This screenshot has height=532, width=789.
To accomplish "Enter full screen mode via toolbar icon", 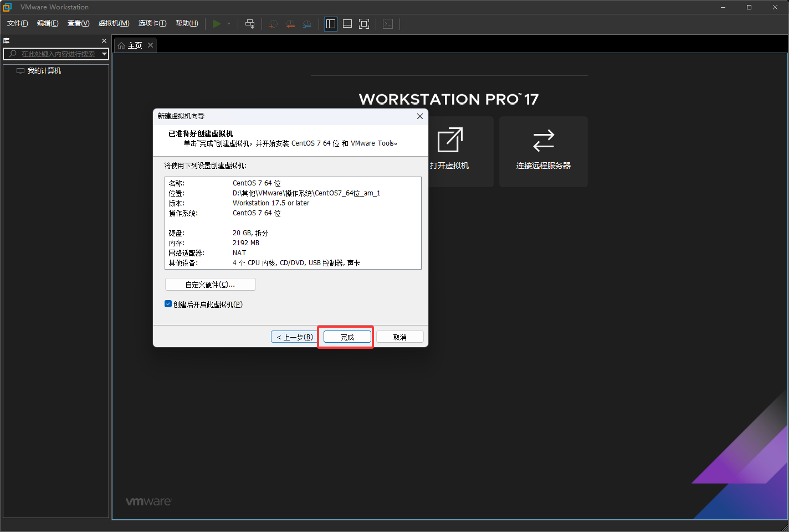I will [x=364, y=24].
